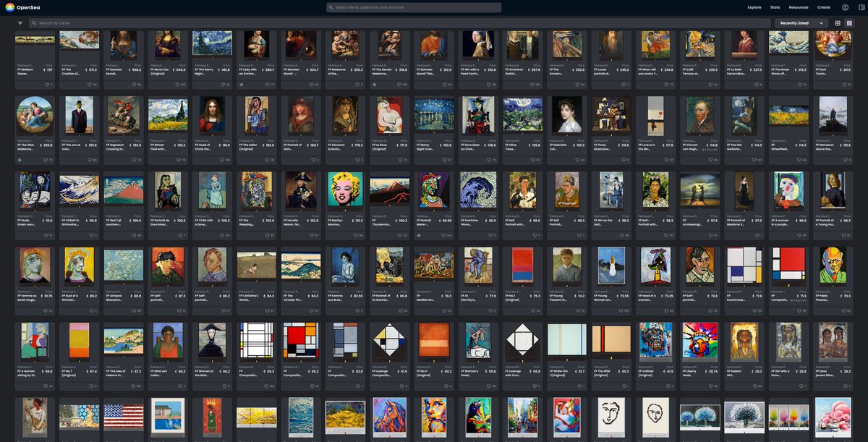Switch to large grid view
This screenshot has width=868, height=442.
(x=838, y=23)
